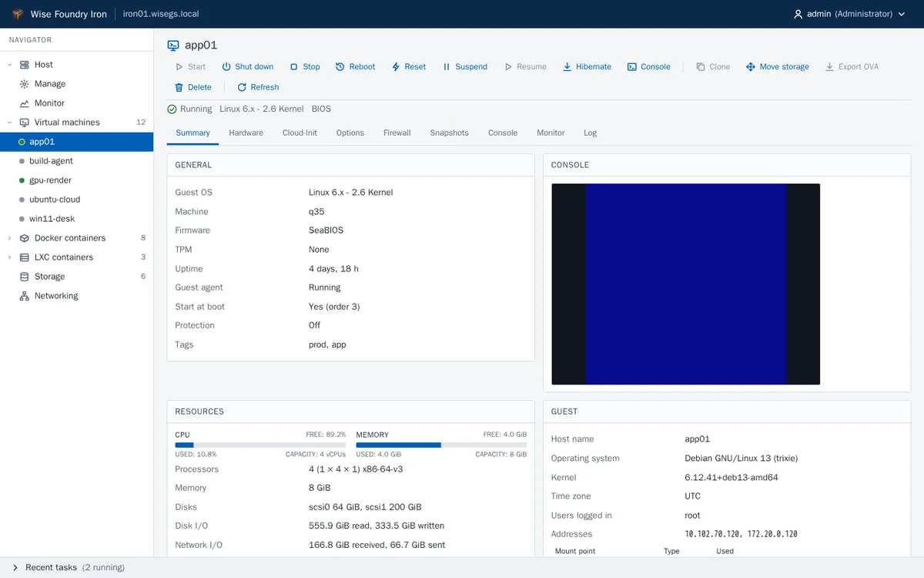The image size is (924, 578).
Task: Click the Resume button
Action: pos(525,67)
